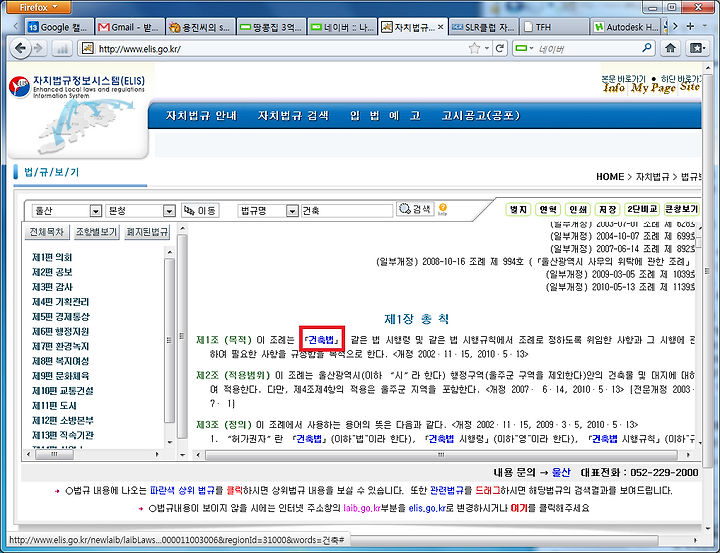Open a new tab with the plus icon
This screenshot has width=720, height=553.
pyautogui.click(x=690, y=27)
